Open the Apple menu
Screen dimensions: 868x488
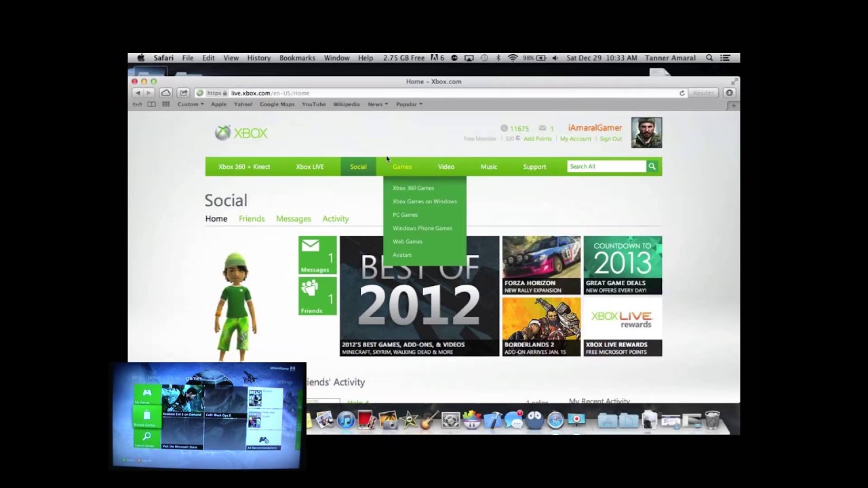141,58
